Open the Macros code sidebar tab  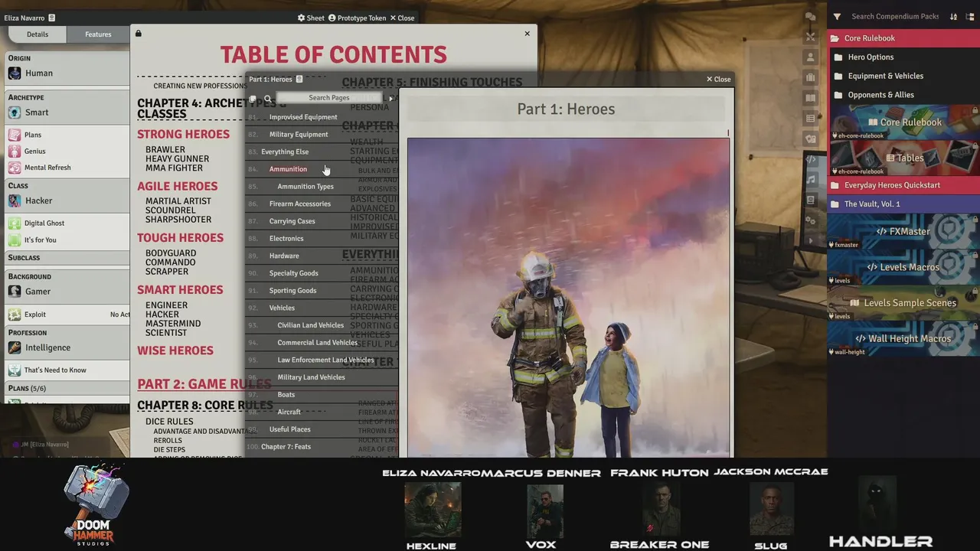(x=810, y=159)
